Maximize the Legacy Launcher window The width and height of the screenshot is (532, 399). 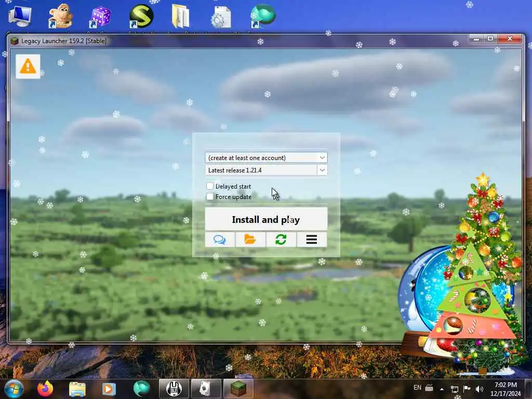point(490,39)
